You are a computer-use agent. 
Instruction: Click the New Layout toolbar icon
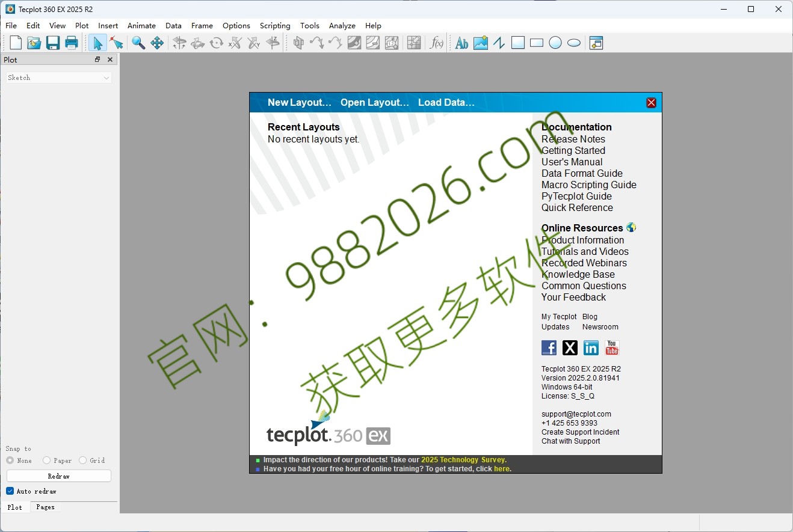[x=16, y=43]
